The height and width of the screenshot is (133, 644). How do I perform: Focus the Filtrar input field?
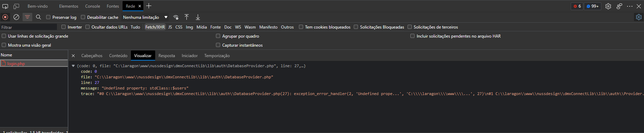click(x=28, y=27)
